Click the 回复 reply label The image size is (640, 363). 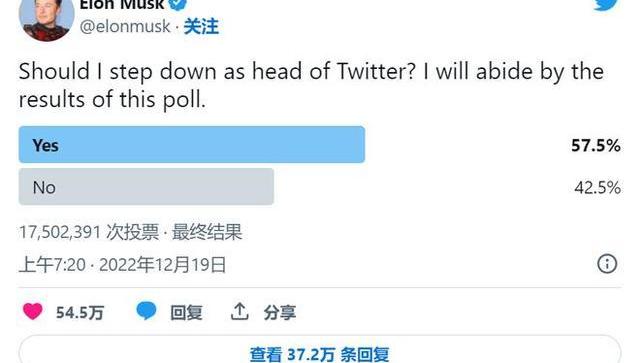186,313
